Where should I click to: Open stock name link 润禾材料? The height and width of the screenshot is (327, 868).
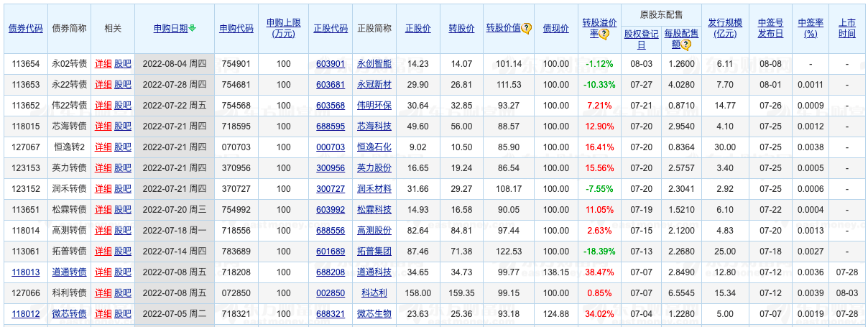(374, 189)
